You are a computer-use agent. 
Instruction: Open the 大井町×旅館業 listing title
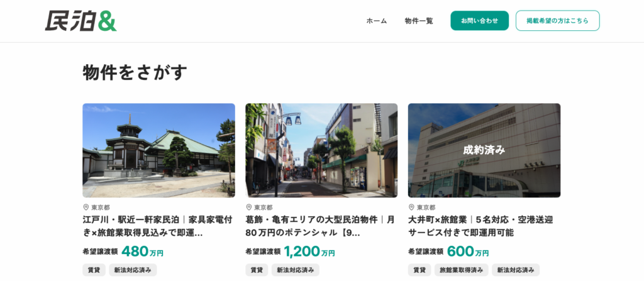[x=480, y=226]
